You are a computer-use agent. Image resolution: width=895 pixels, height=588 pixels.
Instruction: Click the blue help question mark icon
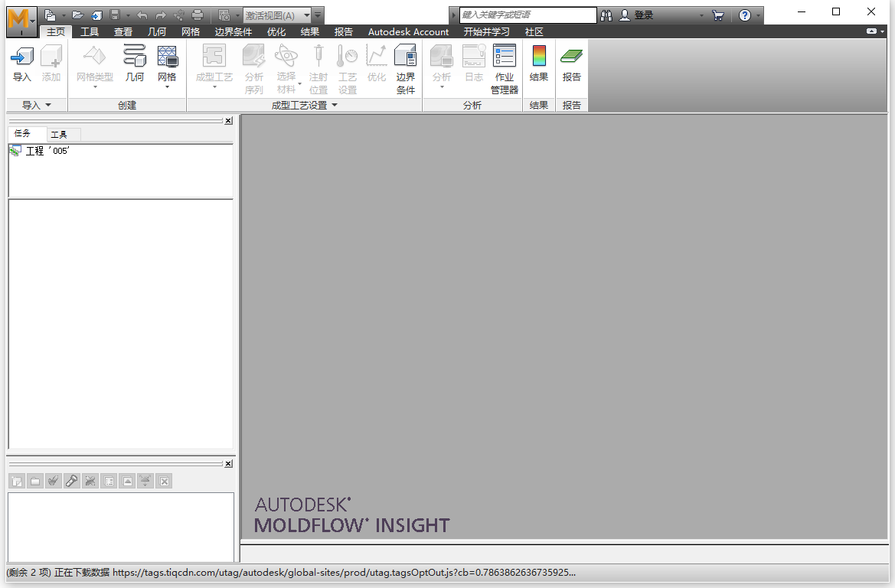coord(745,15)
